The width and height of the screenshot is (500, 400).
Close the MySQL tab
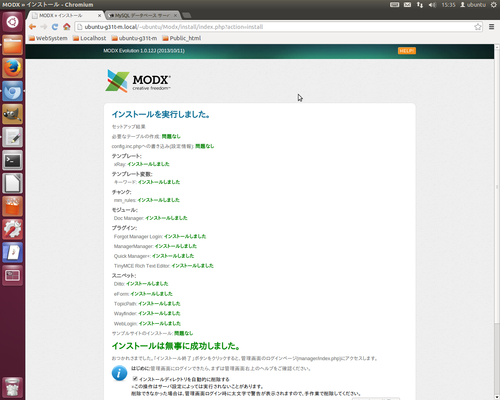175,16
